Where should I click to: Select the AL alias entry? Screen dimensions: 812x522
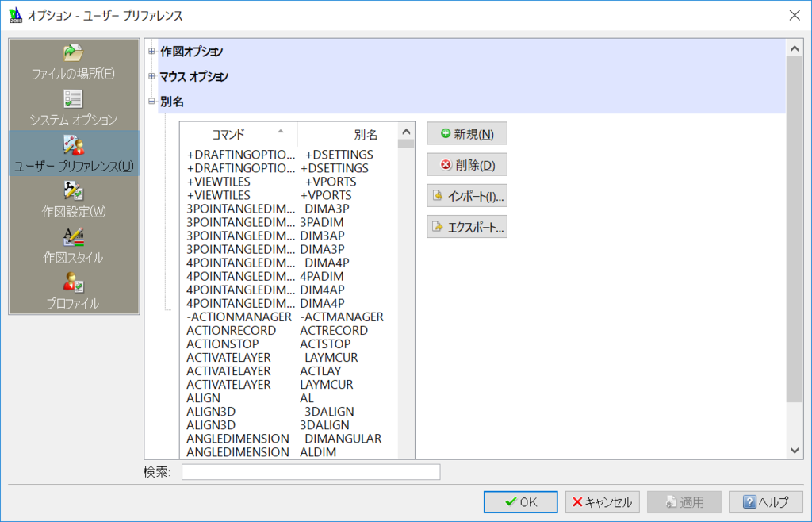point(307,398)
